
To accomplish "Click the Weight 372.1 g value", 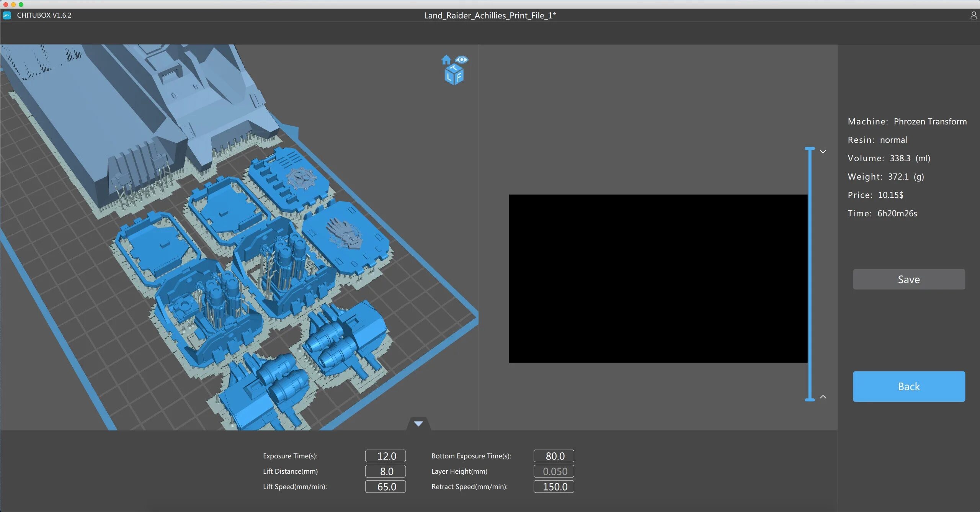I will (906, 177).
